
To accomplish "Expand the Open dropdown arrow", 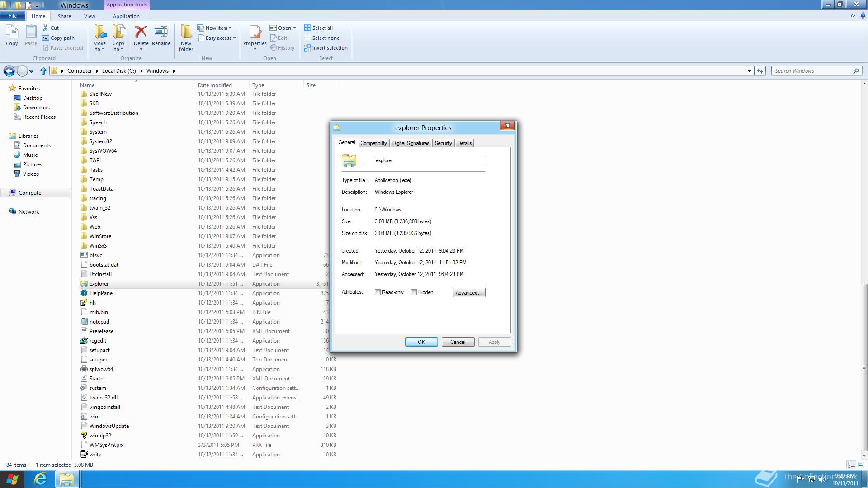I will 294,28.
